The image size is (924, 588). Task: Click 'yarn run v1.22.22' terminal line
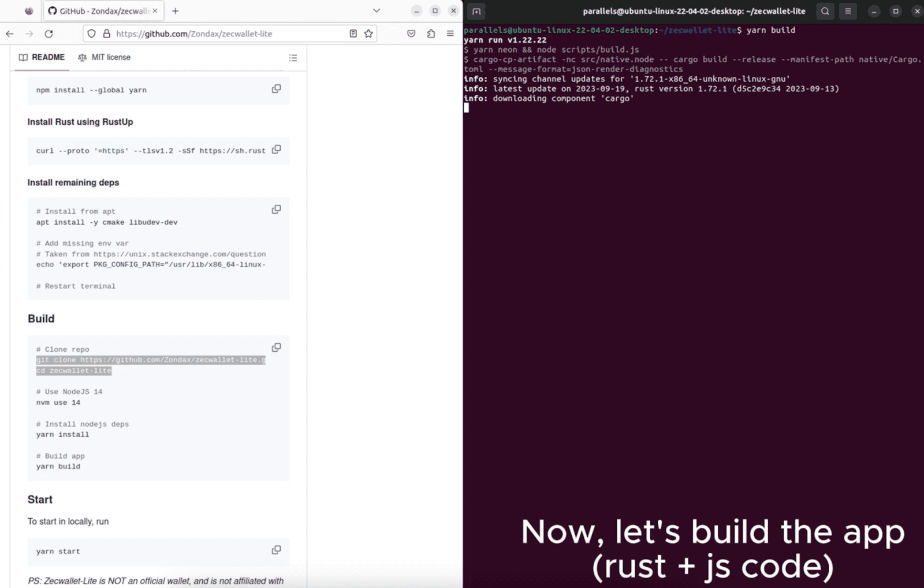(x=505, y=40)
